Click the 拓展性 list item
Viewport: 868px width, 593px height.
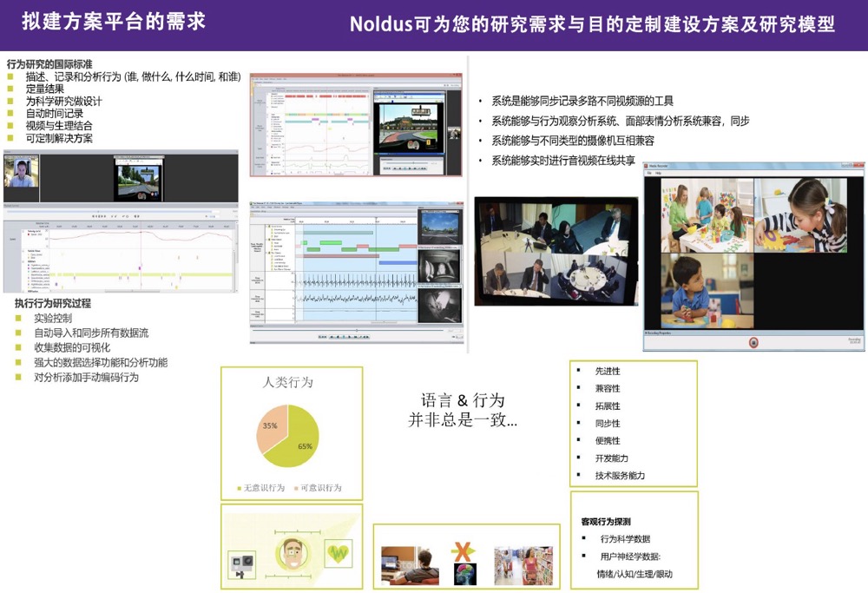[608, 405]
